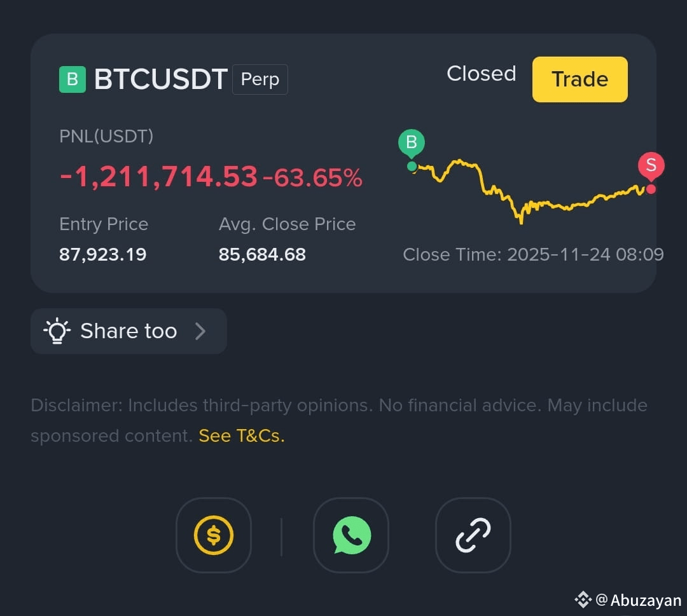This screenshot has height=616, width=687.
Task: Click the red S sell marker on chart
Action: coord(651,166)
